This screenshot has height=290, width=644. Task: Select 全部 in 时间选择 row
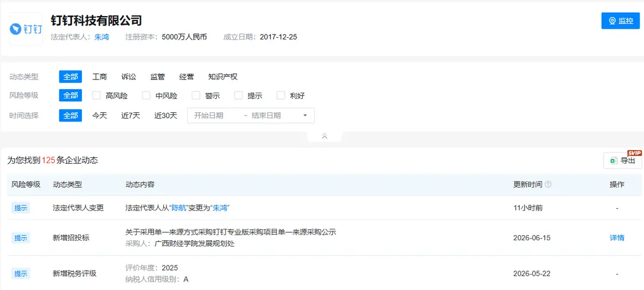tap(70, 116)
